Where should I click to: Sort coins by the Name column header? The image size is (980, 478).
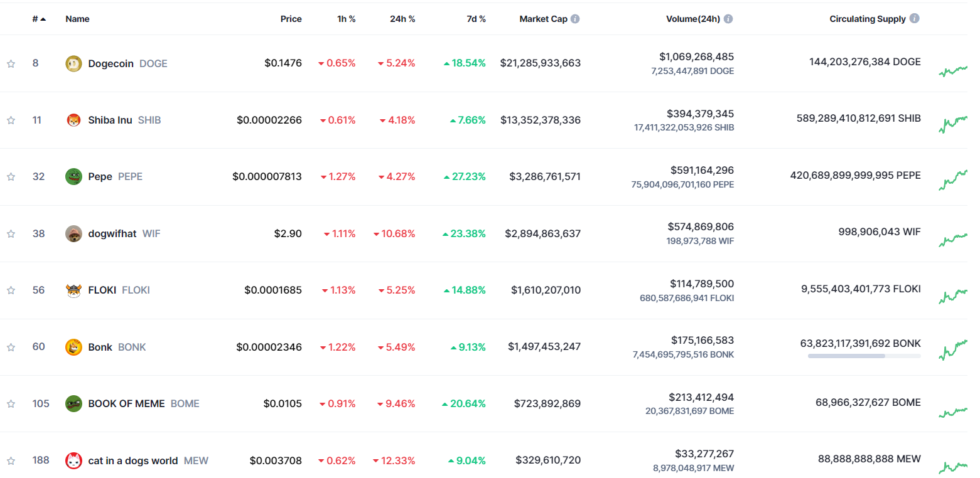coord(77,19)
